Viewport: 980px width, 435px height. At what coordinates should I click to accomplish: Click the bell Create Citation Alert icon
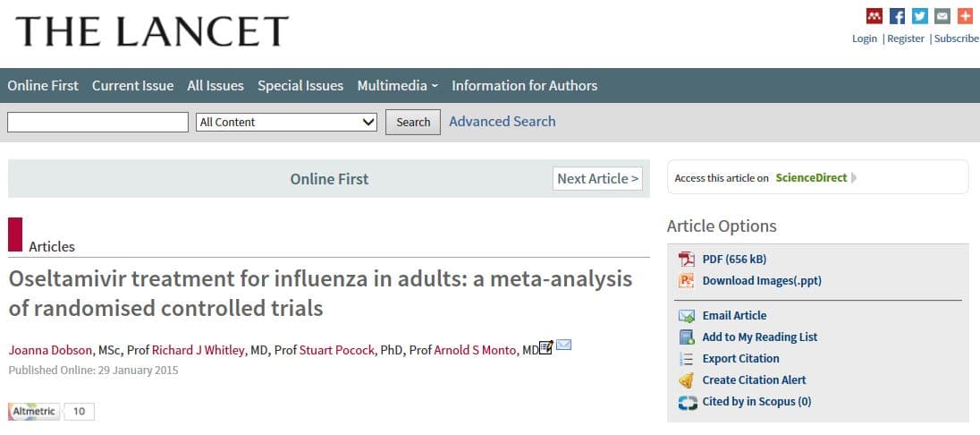pos(687,380)
